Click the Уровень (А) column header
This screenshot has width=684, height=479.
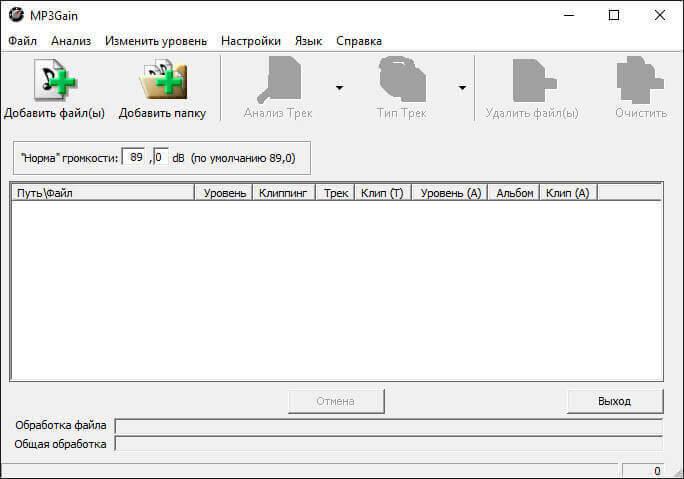point(449,193)
